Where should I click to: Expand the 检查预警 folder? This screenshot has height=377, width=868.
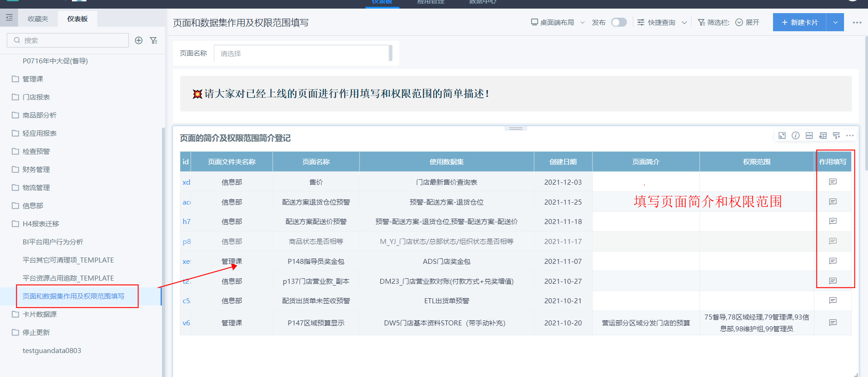click(x=36, y=151)
